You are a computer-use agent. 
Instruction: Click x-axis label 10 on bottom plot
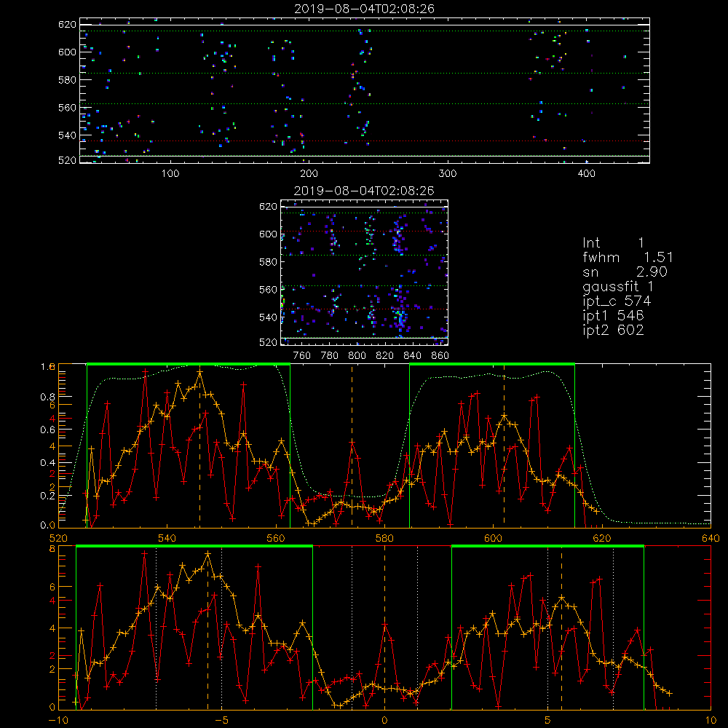711,720
